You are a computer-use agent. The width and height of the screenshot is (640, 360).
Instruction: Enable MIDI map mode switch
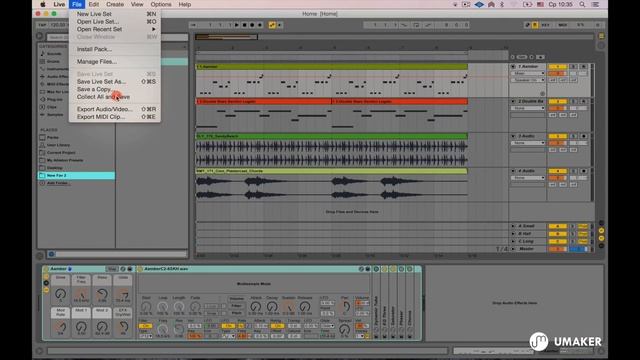[563, 25]
